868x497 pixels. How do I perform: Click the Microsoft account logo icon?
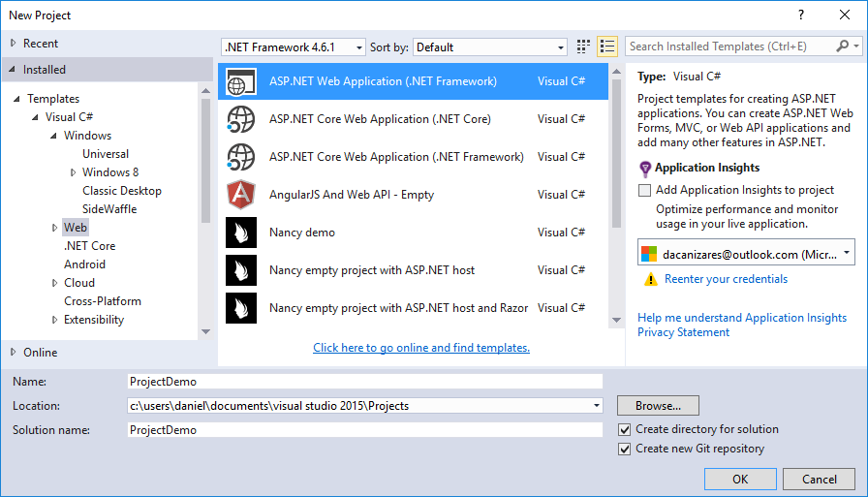(x=649, y=254)
